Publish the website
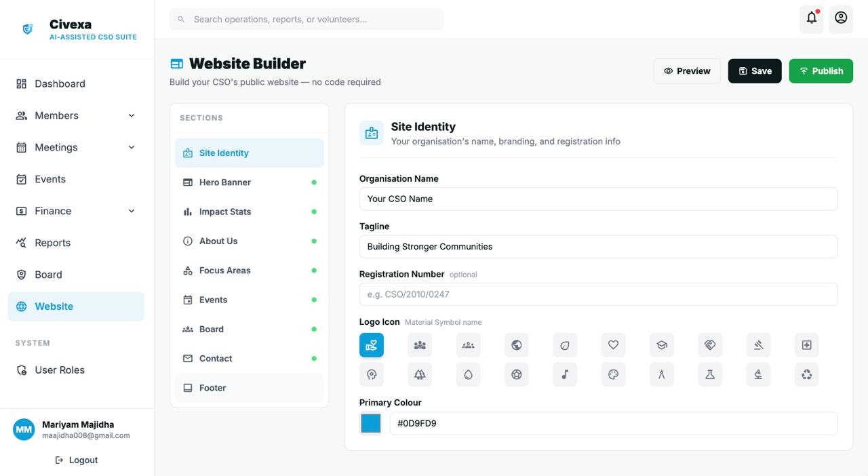This screenshot has height=476, width=868. tap(821, 71)
